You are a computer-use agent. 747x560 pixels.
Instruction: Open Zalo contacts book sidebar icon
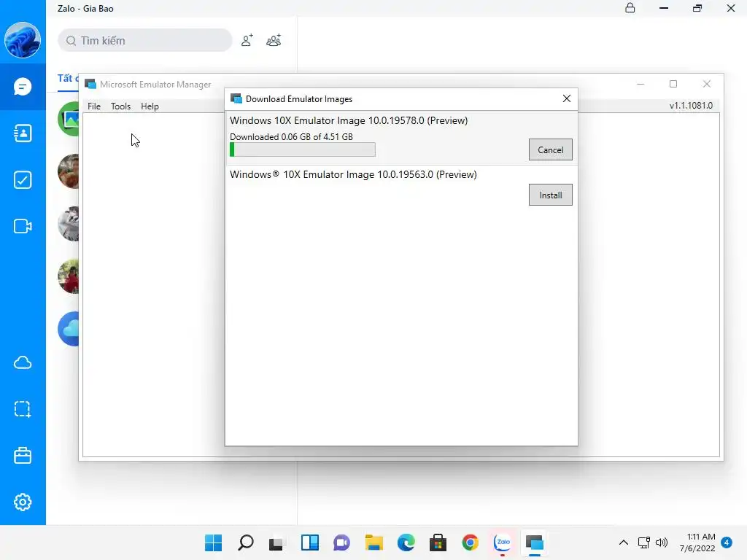tap(23, 133)
